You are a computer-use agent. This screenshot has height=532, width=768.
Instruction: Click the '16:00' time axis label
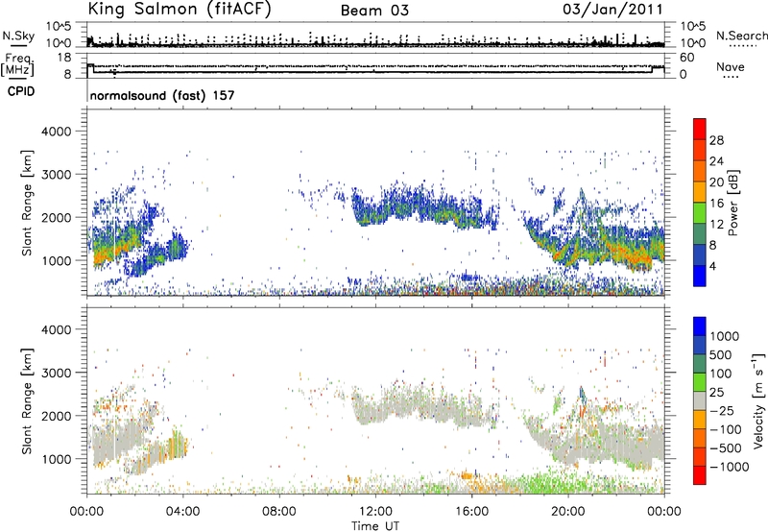[x=471, y=512]
